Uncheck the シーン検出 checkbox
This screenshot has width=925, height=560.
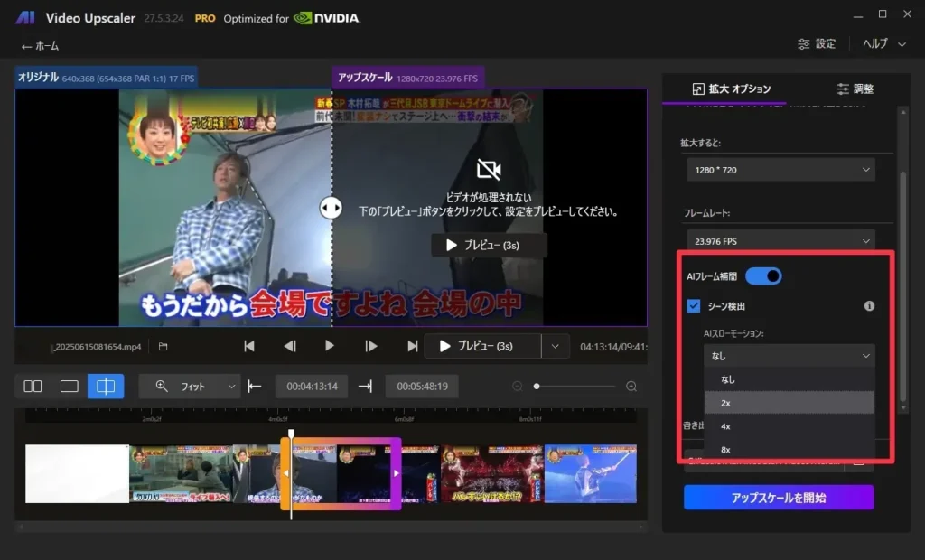pos(694,306)
